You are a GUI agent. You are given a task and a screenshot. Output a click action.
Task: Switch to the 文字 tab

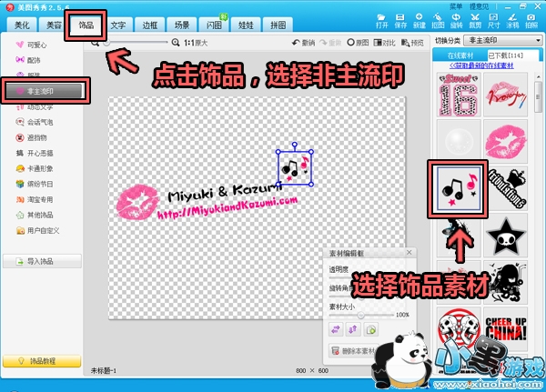[x=118, y=25]
